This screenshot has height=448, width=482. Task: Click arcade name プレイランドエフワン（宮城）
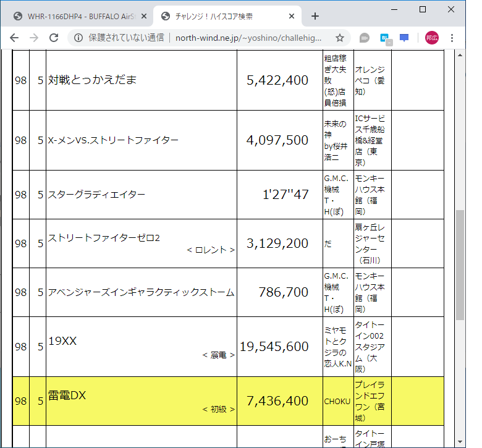370,401
